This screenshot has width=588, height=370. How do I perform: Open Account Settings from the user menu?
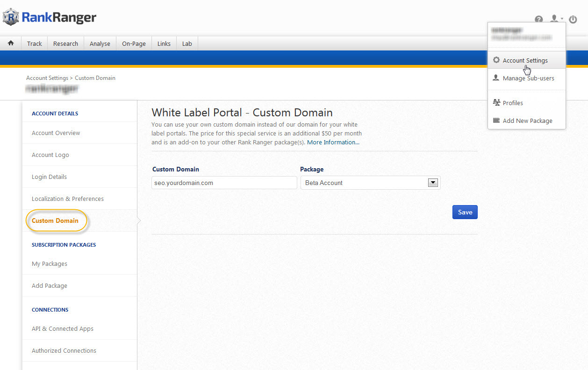coord(525,60)
